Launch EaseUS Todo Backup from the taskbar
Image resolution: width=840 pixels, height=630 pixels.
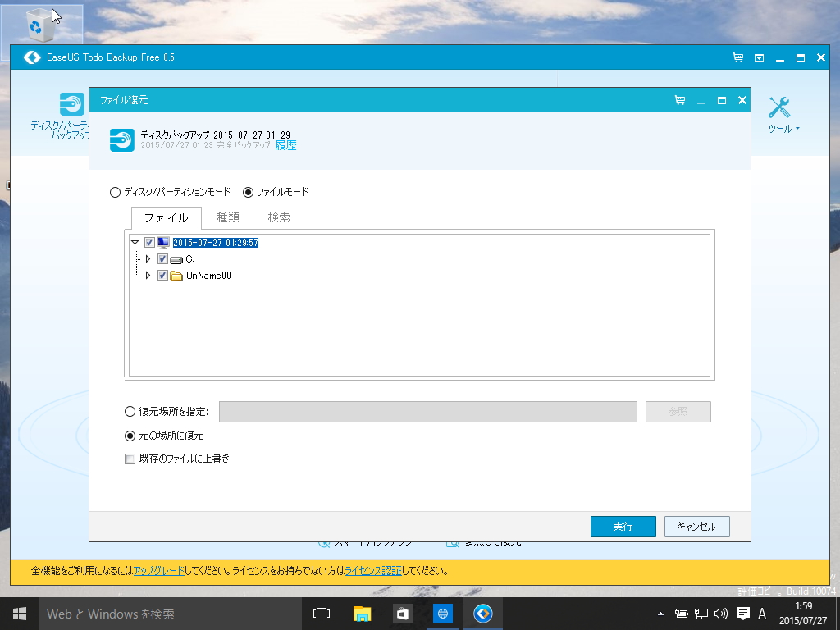482,614
